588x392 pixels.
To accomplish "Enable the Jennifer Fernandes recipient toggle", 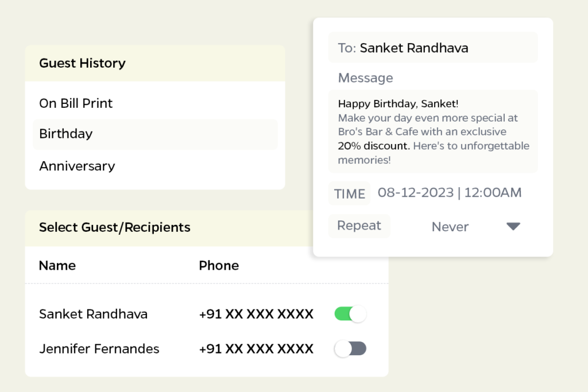I will tap(350, 348).
